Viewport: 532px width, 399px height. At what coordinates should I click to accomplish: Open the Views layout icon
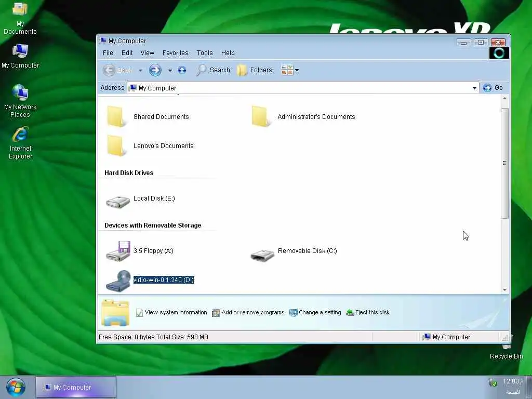[x=287, y=70]
